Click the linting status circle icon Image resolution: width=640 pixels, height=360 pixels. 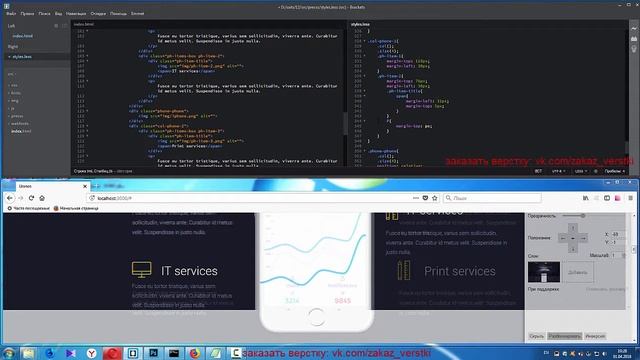596,171
